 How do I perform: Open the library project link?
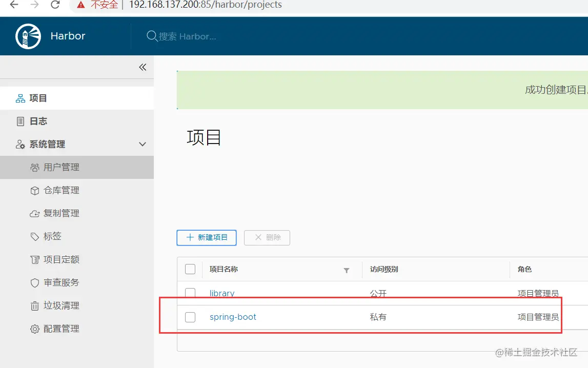(222, 293)
